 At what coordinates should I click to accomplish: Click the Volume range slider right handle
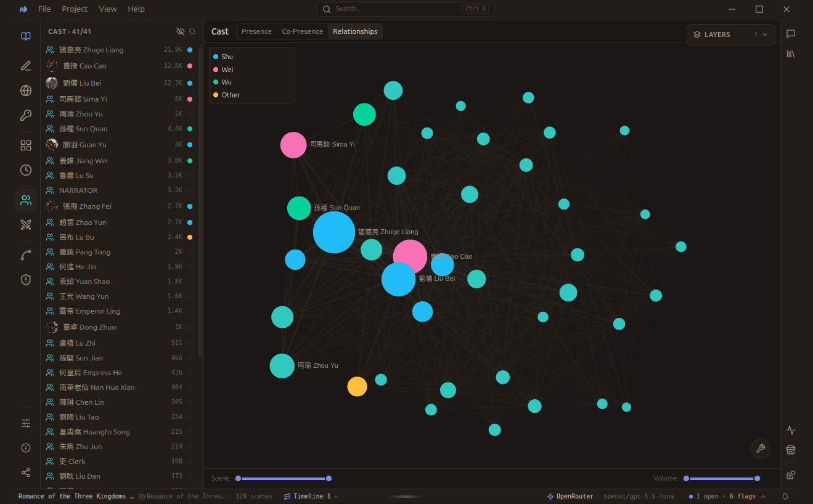(757, 479)
